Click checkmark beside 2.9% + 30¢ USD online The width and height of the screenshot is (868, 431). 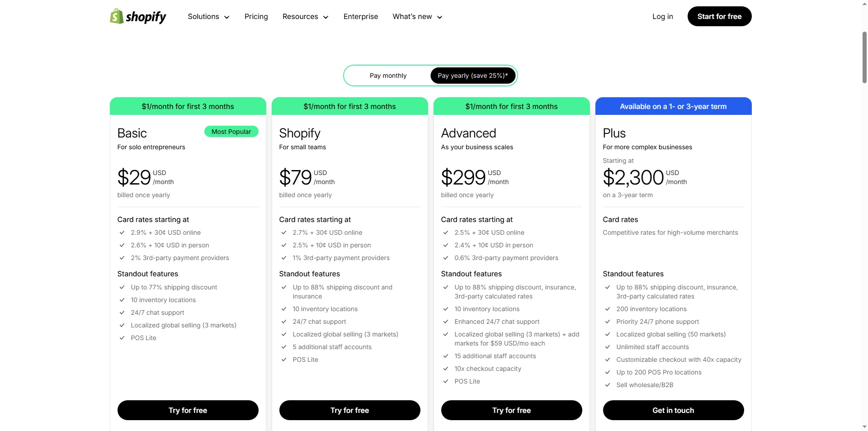point(122,232)
